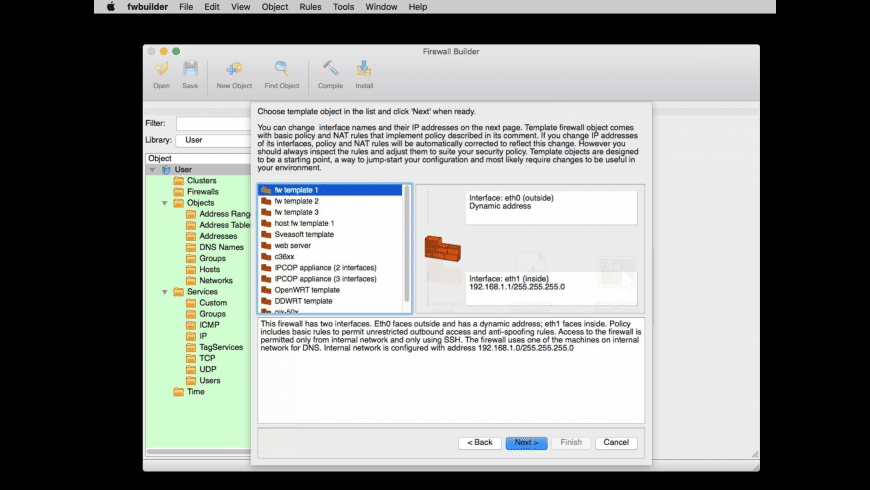Open the View menu

click(x=240, y=7)
